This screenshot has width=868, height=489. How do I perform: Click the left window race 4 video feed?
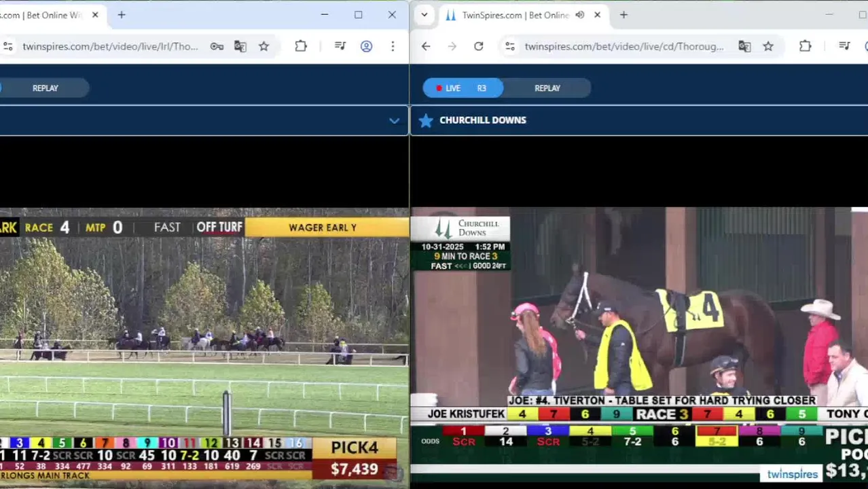204,344
